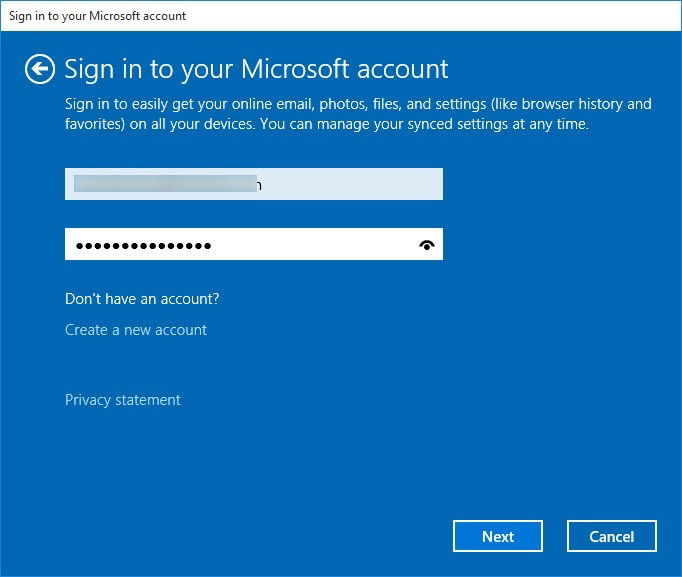Click empty space right of password dots
Viewport: 682px width, 577px height.
pos(313,245)
